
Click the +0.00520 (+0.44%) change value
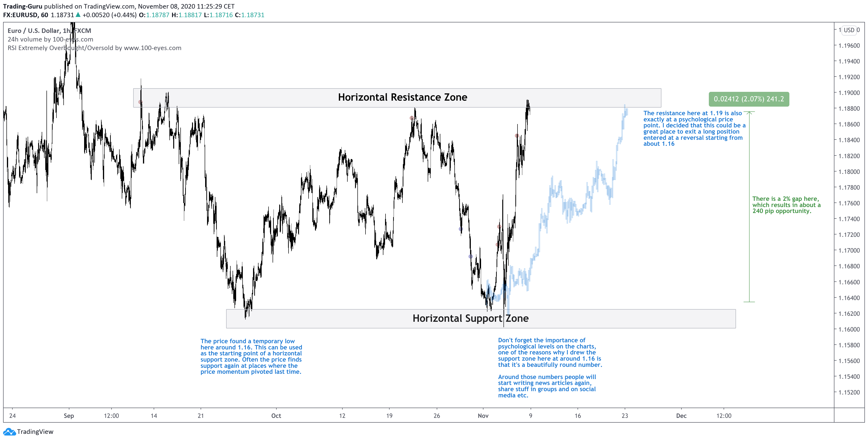point(110,15)
